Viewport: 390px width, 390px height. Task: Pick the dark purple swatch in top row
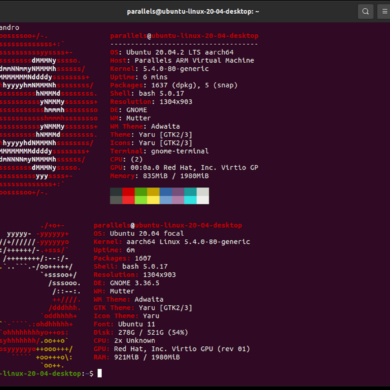pos(178,192)
